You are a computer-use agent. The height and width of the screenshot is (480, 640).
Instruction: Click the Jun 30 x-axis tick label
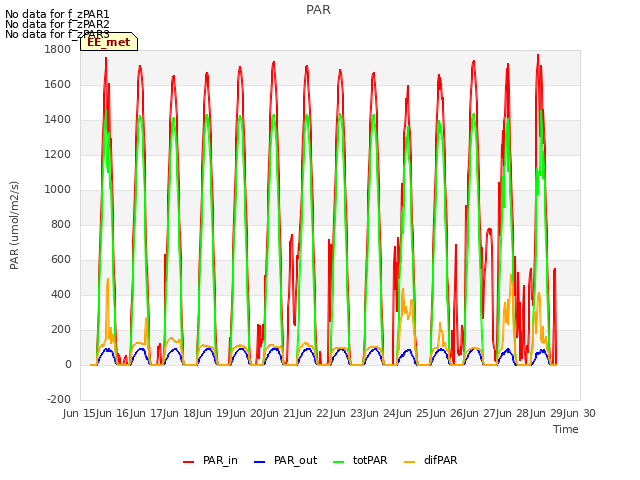[x=580, y=413]
